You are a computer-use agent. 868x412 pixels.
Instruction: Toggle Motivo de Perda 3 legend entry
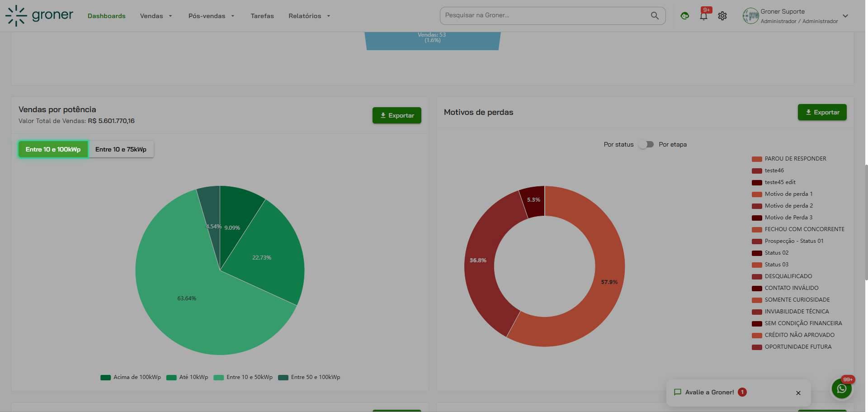tap(782, 218)
